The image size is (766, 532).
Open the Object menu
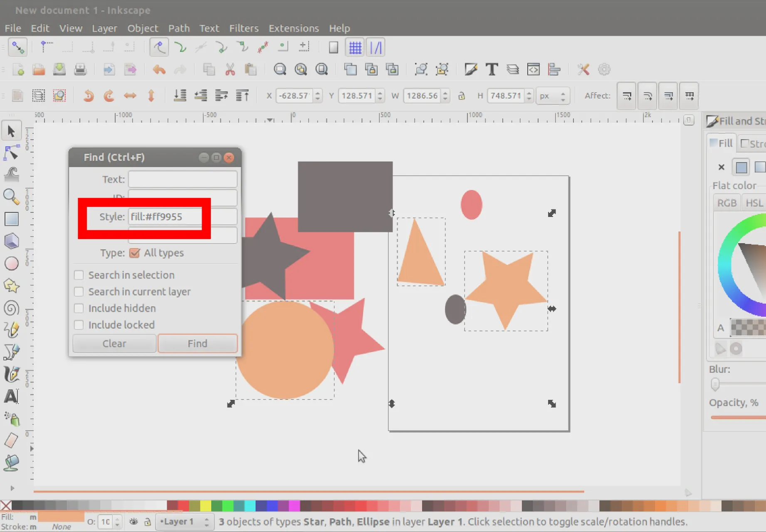tap(143, 28)
